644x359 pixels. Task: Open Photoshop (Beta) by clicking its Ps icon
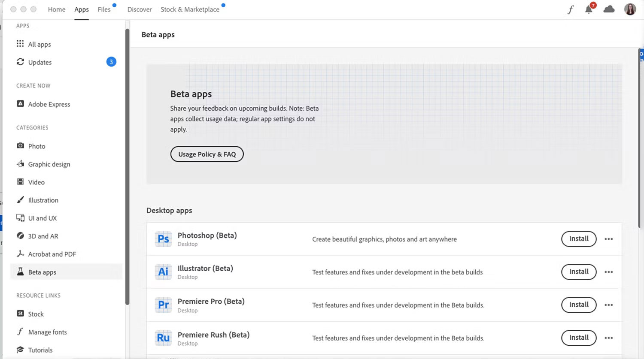163,239
